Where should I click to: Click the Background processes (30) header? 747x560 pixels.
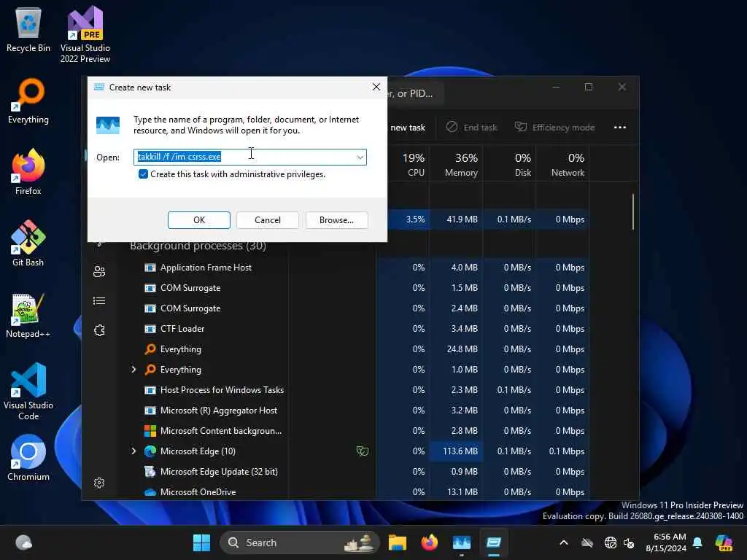tap(198, 246)
